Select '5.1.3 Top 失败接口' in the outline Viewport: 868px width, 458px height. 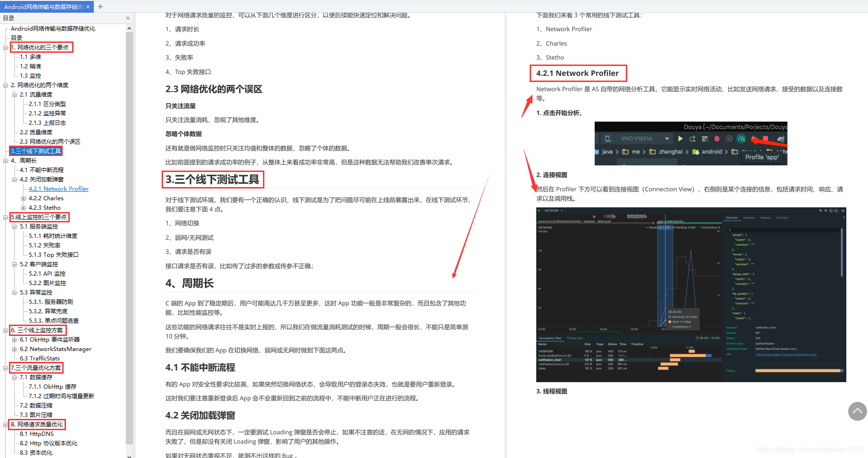point(53,255)
